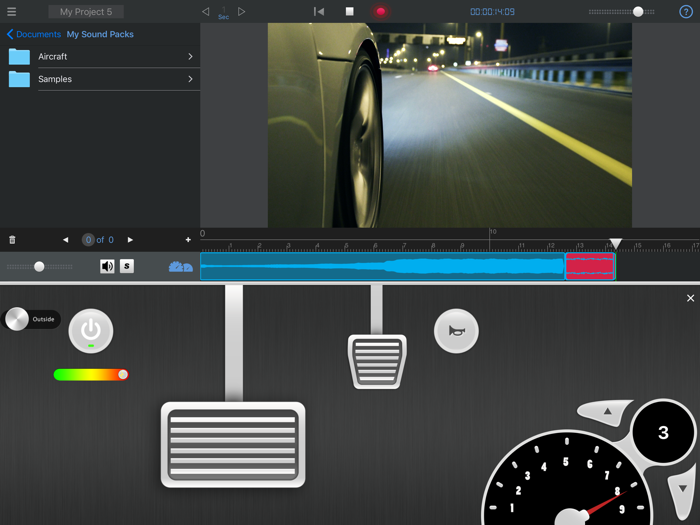The image size is (700, 525).
Task: Add a new track with plus
Action: click(188, 240)
